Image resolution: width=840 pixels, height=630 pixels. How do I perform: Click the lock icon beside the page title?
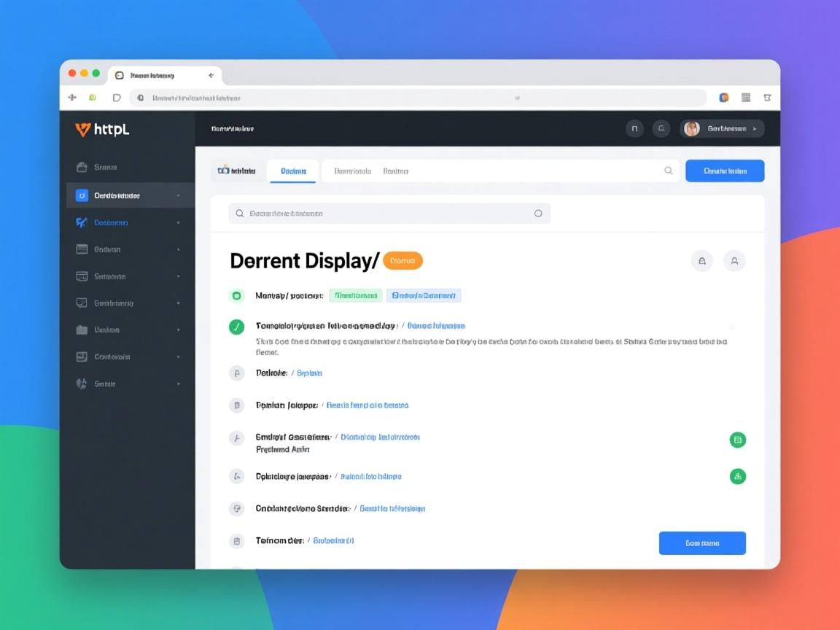coord(701,260)
